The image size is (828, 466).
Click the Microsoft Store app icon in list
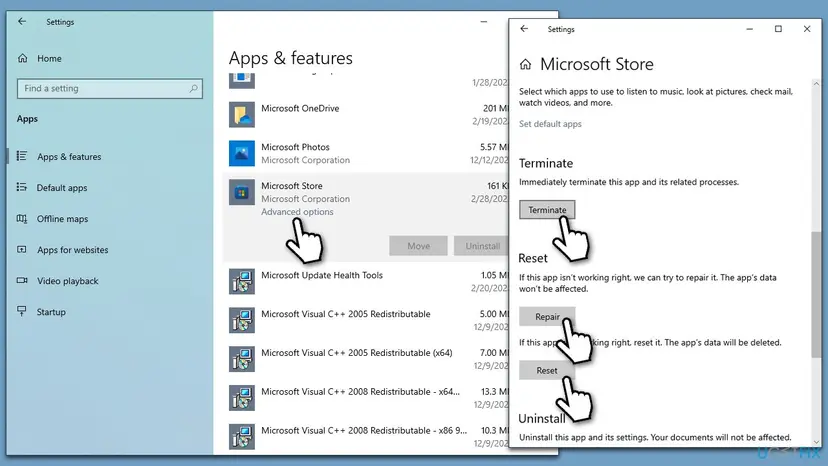[x=242, y=192]
